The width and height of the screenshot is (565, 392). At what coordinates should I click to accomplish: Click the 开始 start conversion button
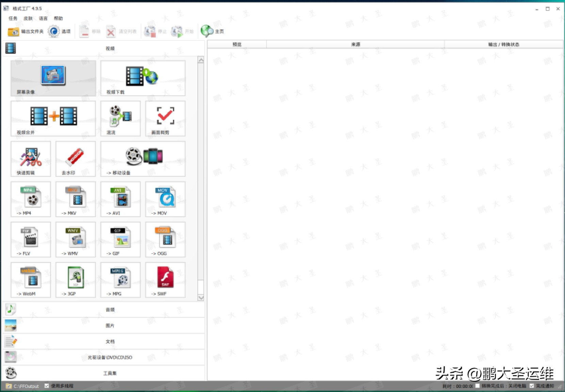click(x=182, y=31)
